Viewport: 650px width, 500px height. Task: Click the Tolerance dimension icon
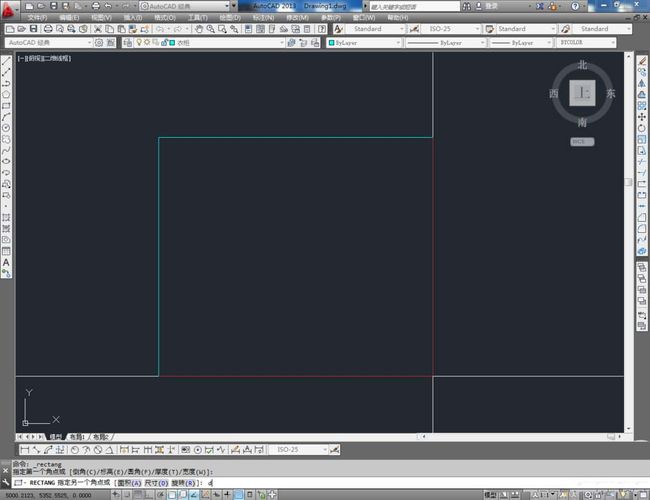tap(186, 450)
